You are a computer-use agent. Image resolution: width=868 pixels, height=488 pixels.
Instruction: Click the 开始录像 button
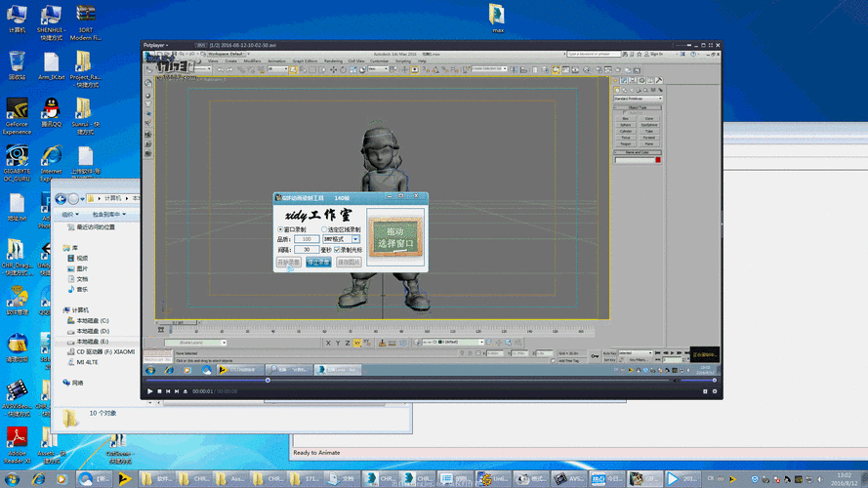click(x=288, y=262)
